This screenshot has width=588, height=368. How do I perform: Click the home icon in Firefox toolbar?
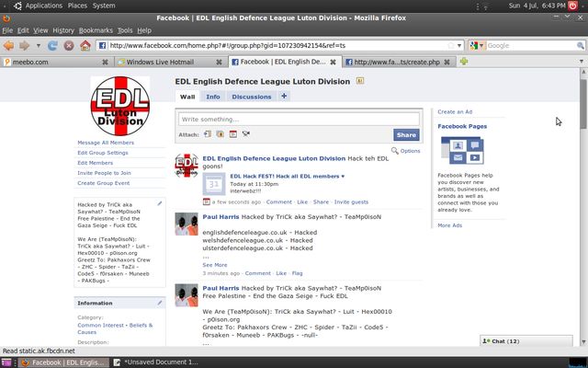85,45
